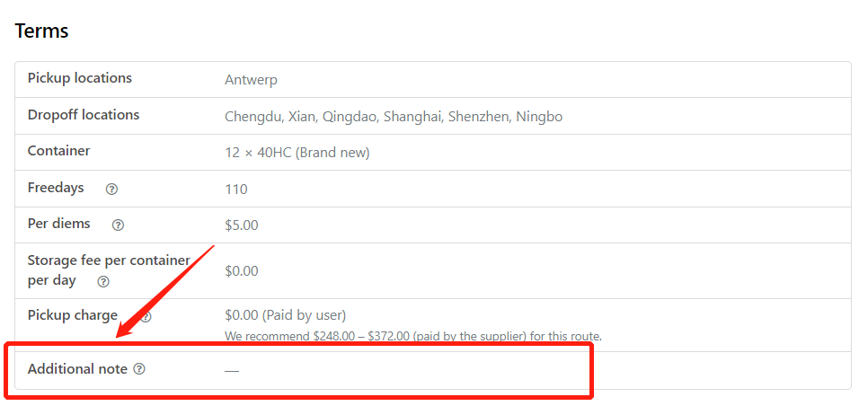Select the 12 × 40HC (Brand new) value
Screen dimensions: 868x406
297,153
